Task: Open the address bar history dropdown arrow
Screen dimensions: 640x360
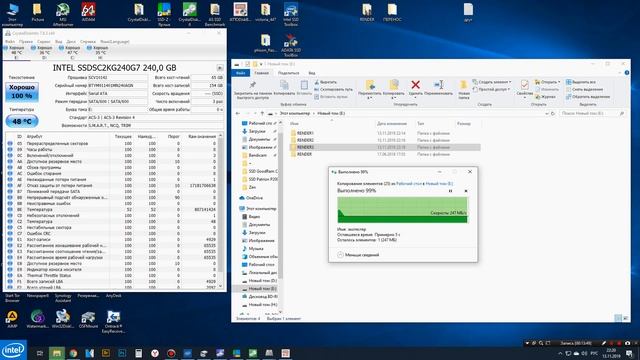Action: pyautogui.click(x=547, y=113)
